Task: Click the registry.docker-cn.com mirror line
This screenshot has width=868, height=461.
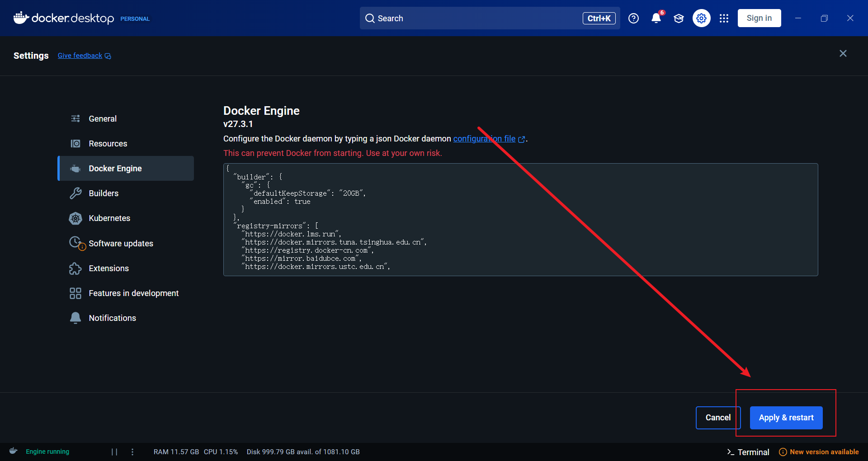Action: tap(308, 250)
